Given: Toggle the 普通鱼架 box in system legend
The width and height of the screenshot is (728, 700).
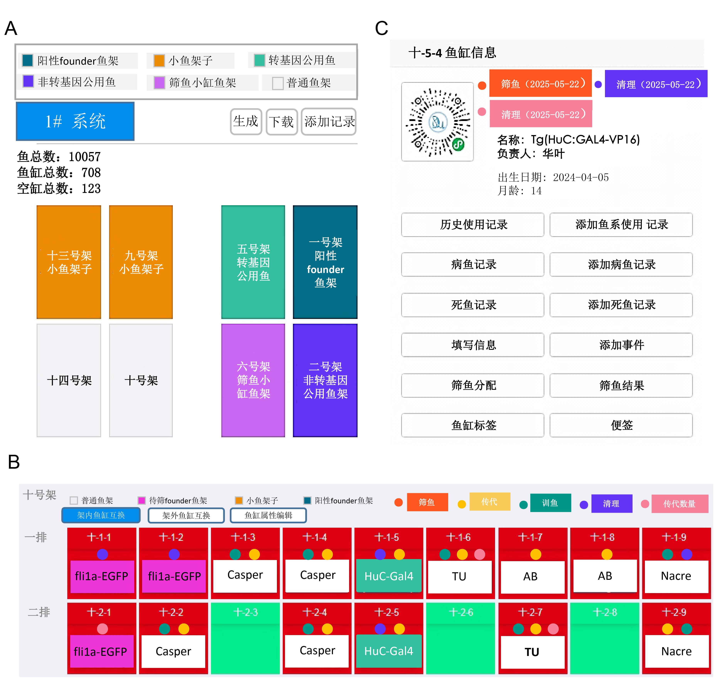Looking at the screenshot, I should (278, 83).
